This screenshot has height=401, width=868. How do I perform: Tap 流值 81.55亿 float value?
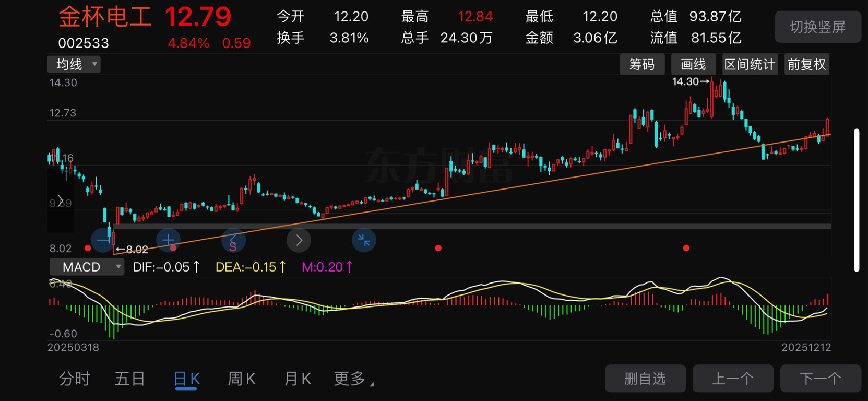pyautogui.click(x=696, y=38)
